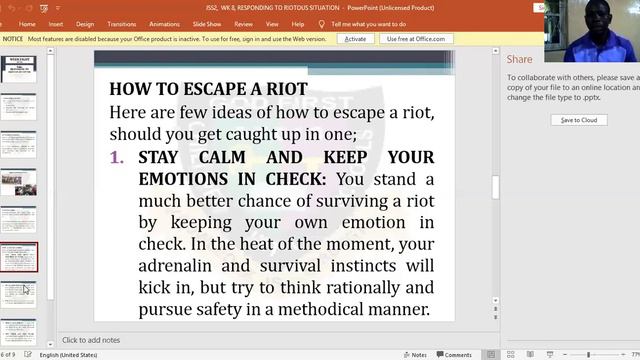Click the slide counter '6 of 9' in status bar
640x360 pixels.
(8, 355)
